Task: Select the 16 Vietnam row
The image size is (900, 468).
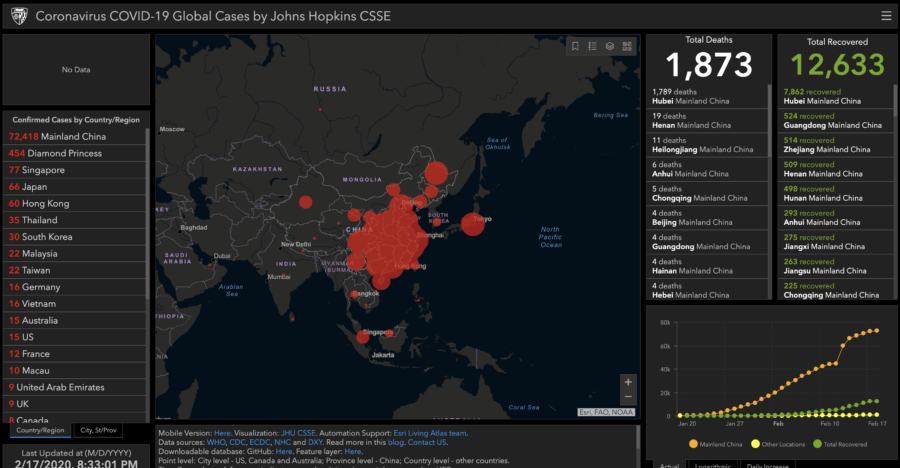Action: coord(76,303)
